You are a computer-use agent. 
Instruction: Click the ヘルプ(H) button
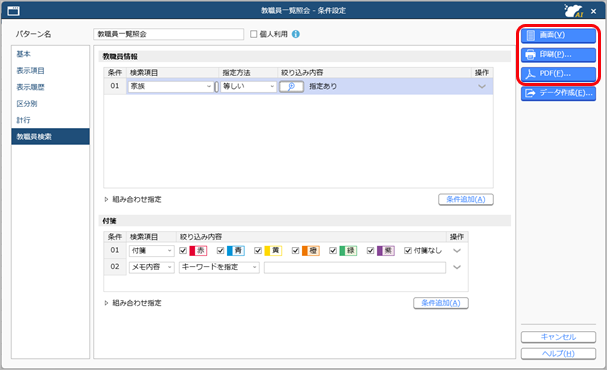tap(558, 354)
